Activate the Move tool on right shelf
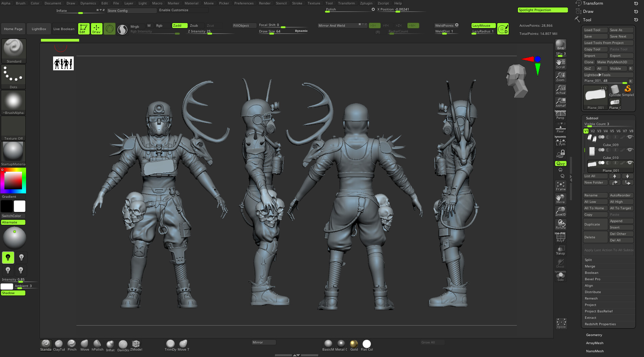The height and width of the screenshot is (357, 644). pyautogui.click(x=560, y=199)
